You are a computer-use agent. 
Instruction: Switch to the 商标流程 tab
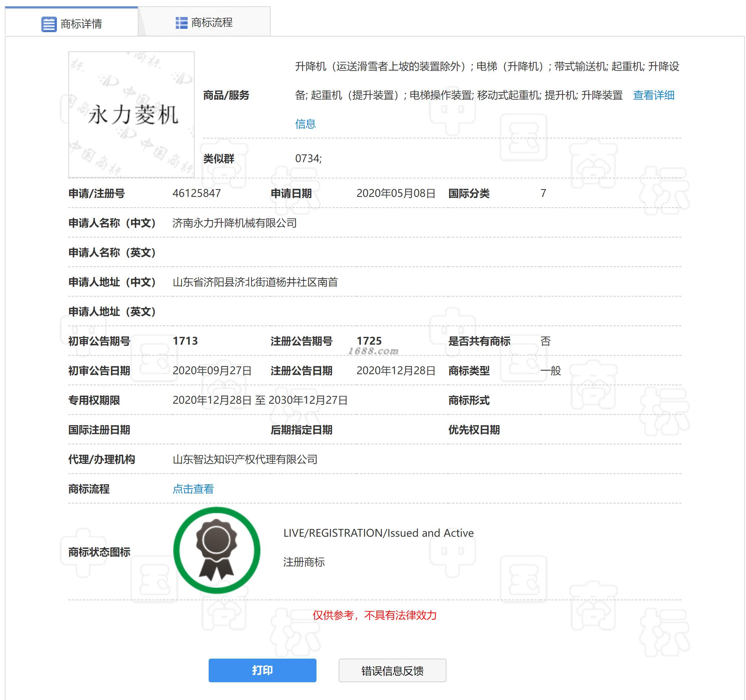tap(212, 23)
